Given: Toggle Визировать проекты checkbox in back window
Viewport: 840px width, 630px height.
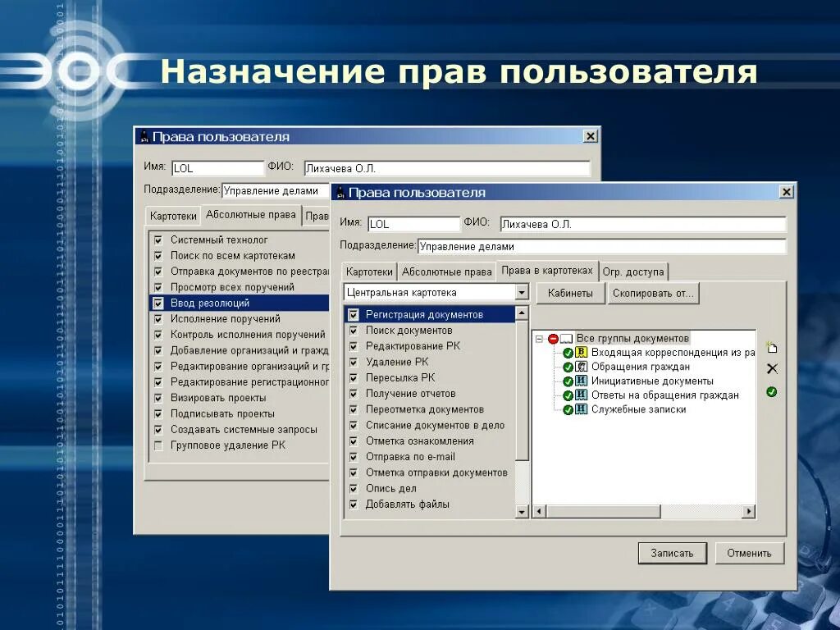Looking at the screenshot, I should click(158, 398).
